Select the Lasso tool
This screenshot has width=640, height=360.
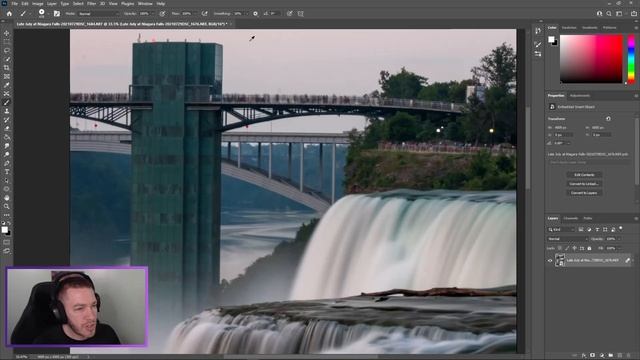point(7,50)
